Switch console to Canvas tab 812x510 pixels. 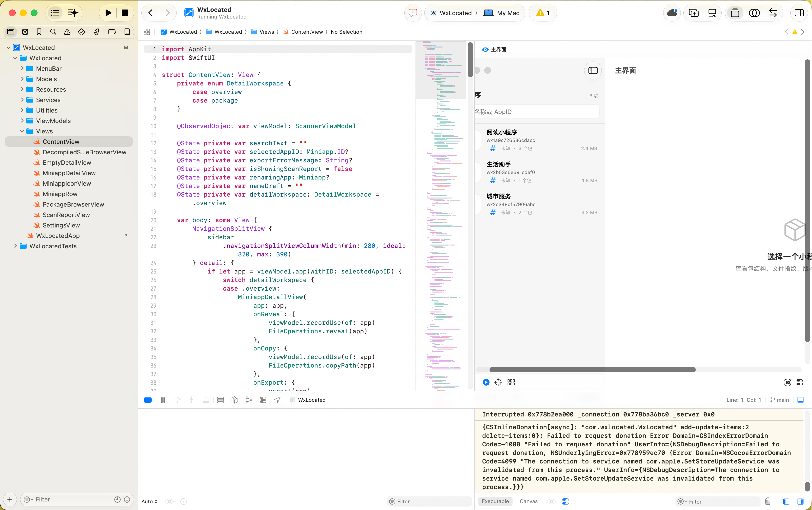(x=528, y=501)
